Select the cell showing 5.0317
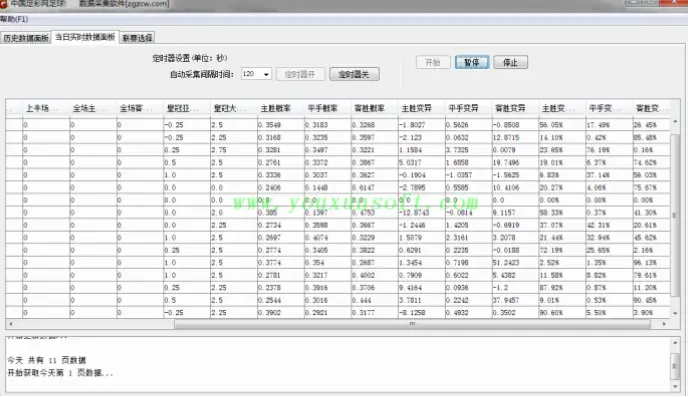The height and width of the screenshot is (397, 688). tap(421, 163)
